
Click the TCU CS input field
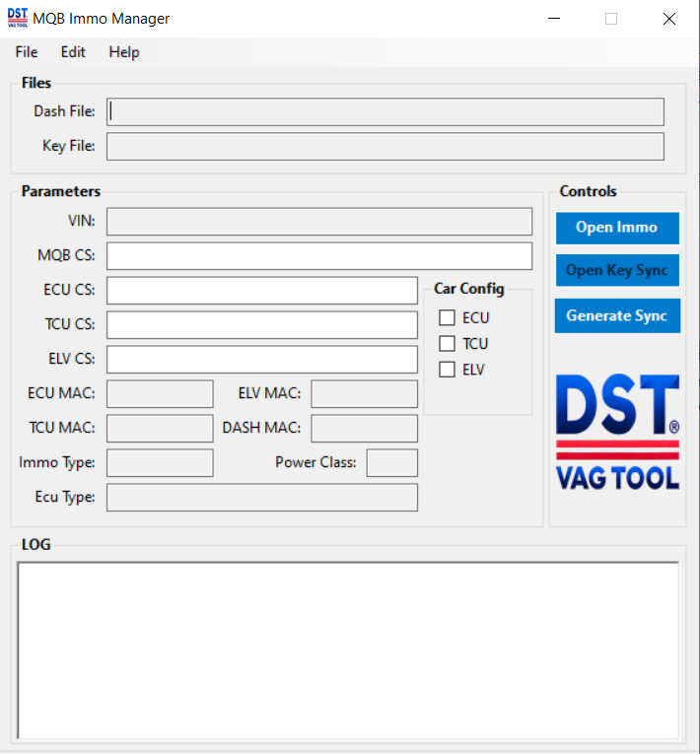coord(262,325)
